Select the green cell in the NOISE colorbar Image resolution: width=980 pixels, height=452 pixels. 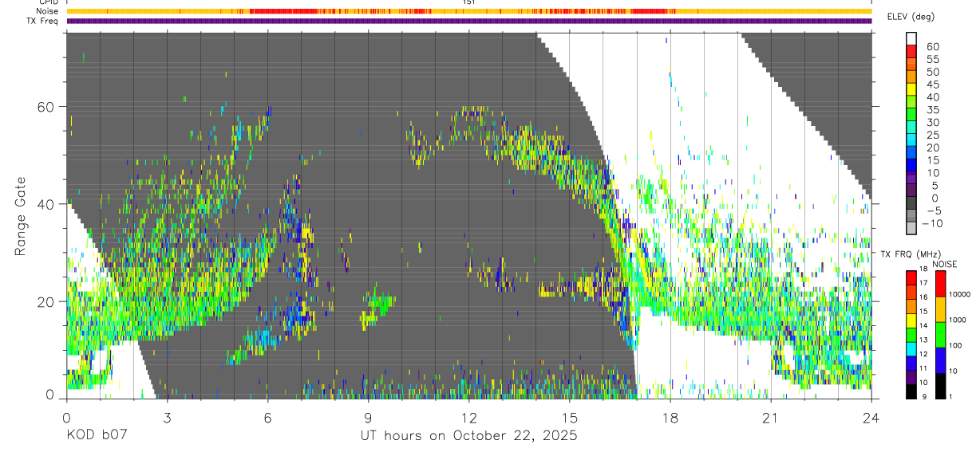click(x=940, y=335)
